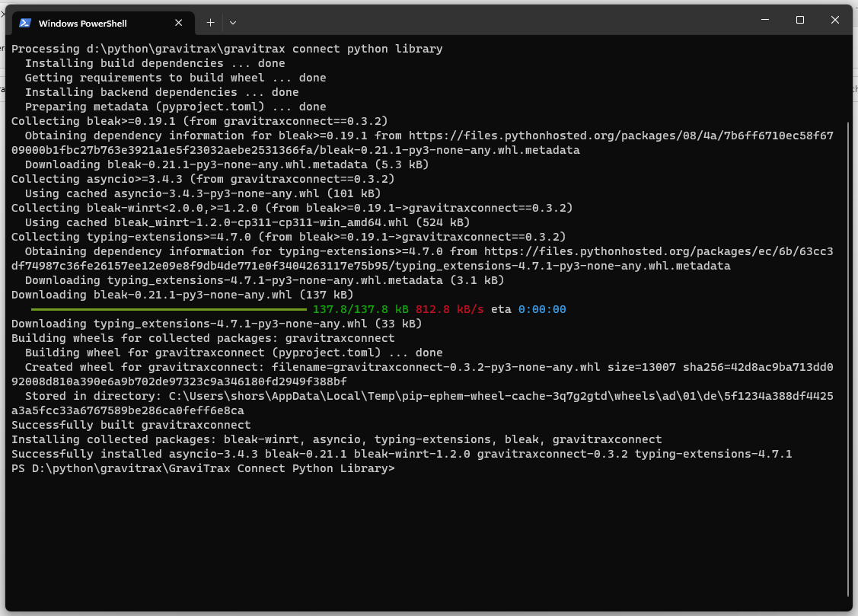
Task: Click the Collecting asyncio output line
Action: tap(152, 179)
